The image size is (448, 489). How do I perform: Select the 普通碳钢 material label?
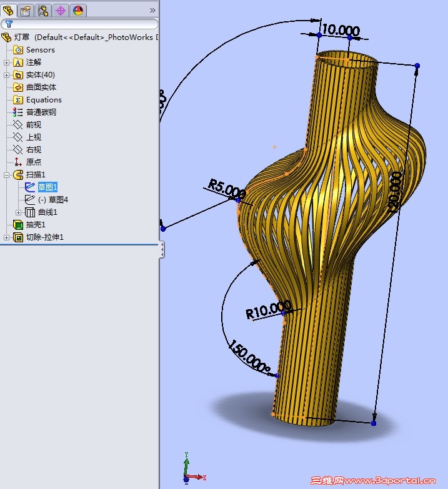coord(41,112)
